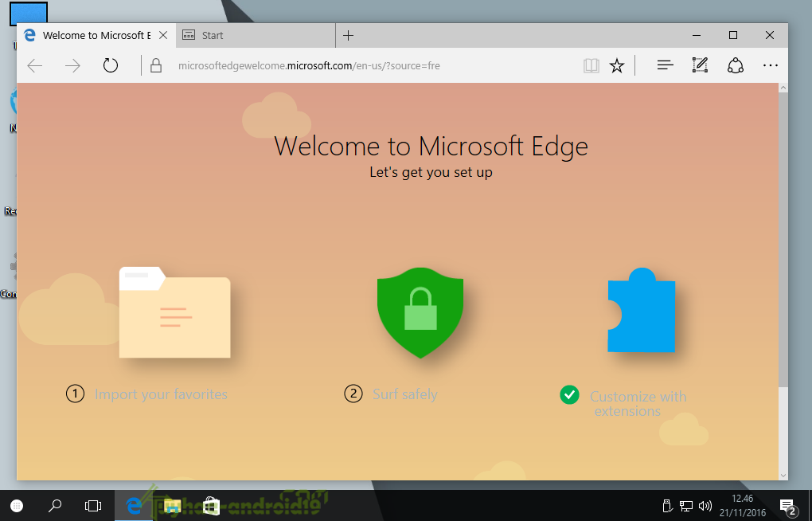Click the network tray icon

[686, 506]
